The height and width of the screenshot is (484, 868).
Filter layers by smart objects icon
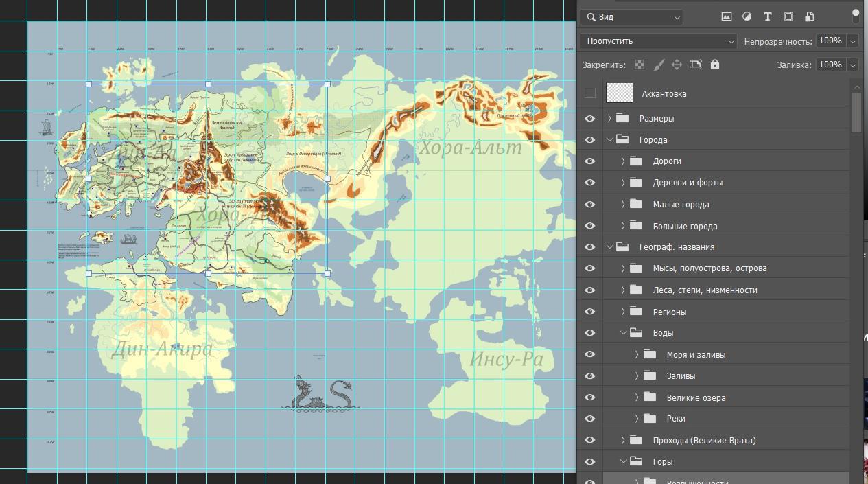coord(809,16)
